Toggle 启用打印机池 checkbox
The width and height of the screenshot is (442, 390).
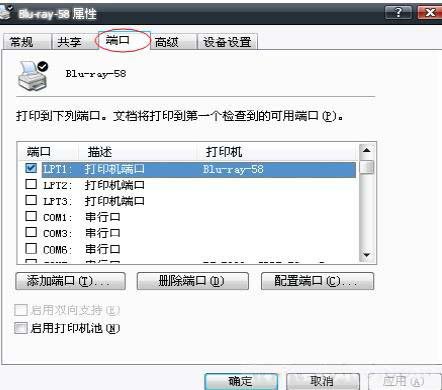[x=20, y=328]
